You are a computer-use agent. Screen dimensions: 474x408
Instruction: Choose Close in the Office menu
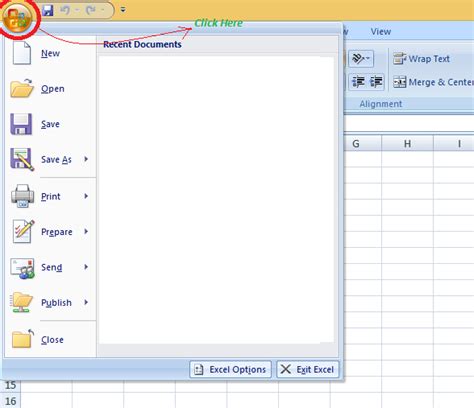pos(52,340)
